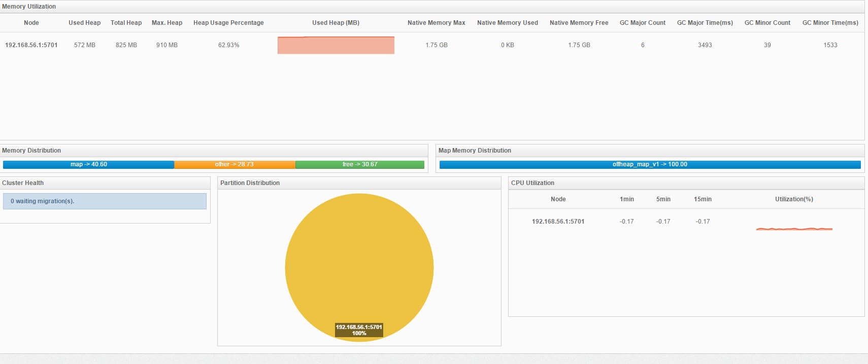Screen dimensions: 868x364
Task: Click the GC Major Time(ms) column header
Action: click(705, 23)
